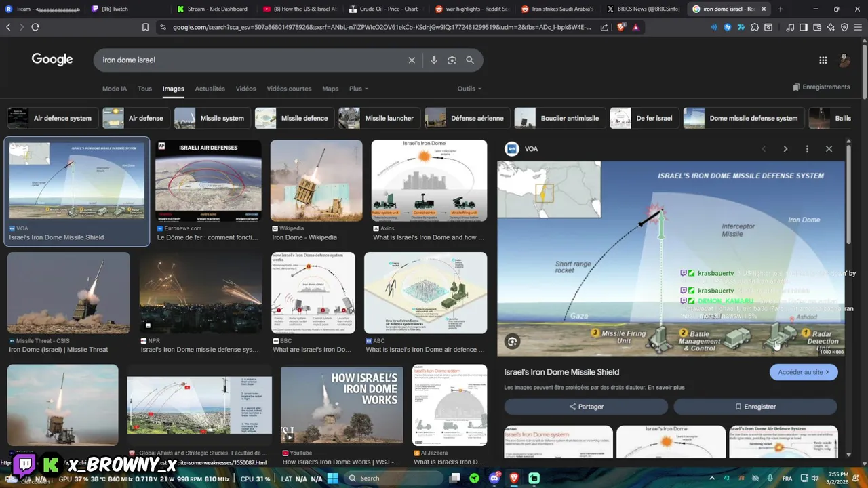The image size is (868, 488).
Task: Toggle the Brave sidebar panel icon
Action: pos(804,27)
